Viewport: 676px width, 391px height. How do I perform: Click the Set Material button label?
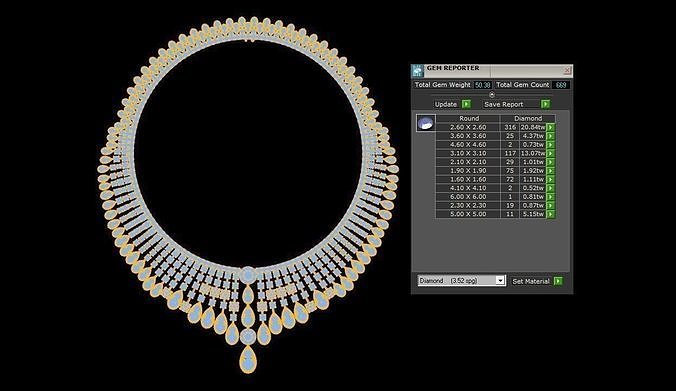point(531,281)
